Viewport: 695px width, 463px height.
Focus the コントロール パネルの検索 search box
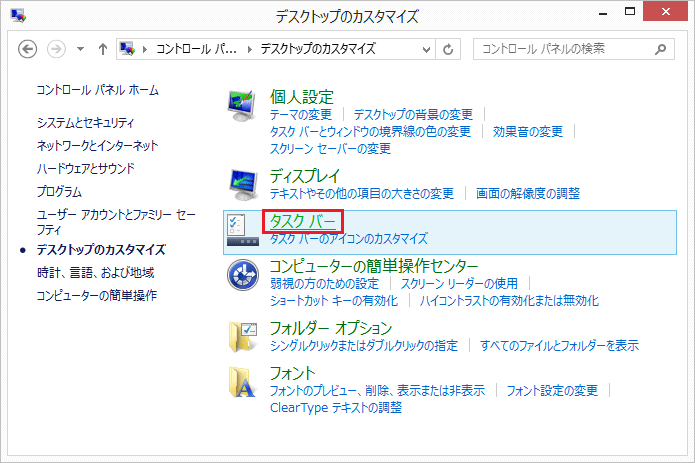click(574, 49)
